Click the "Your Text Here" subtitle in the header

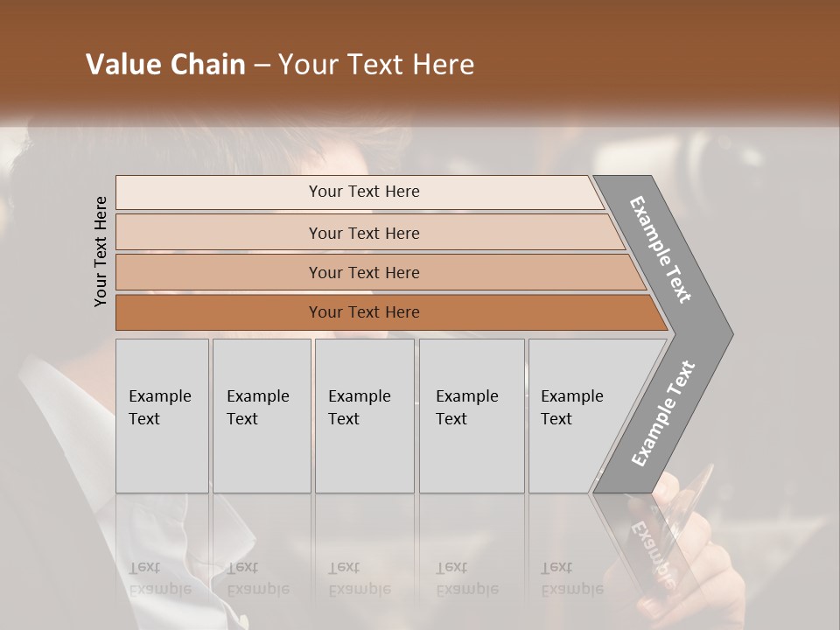click(376, 65)
